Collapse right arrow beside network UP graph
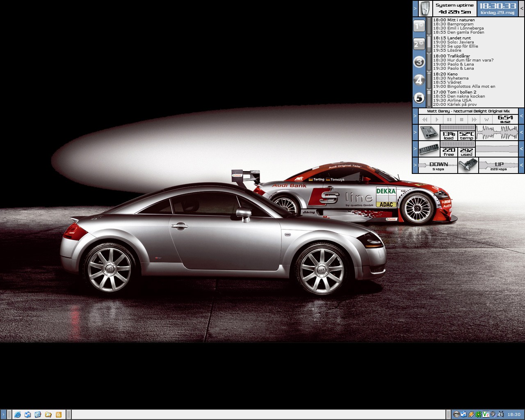Image resolution: width=525 pixels, height=420 pixels. [521, 165]
